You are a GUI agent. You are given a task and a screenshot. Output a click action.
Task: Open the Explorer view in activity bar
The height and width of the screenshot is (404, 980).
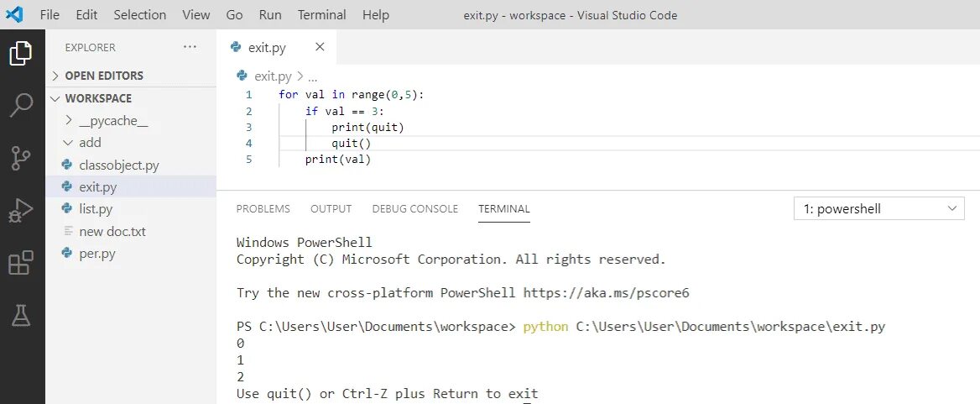[21, 54]
